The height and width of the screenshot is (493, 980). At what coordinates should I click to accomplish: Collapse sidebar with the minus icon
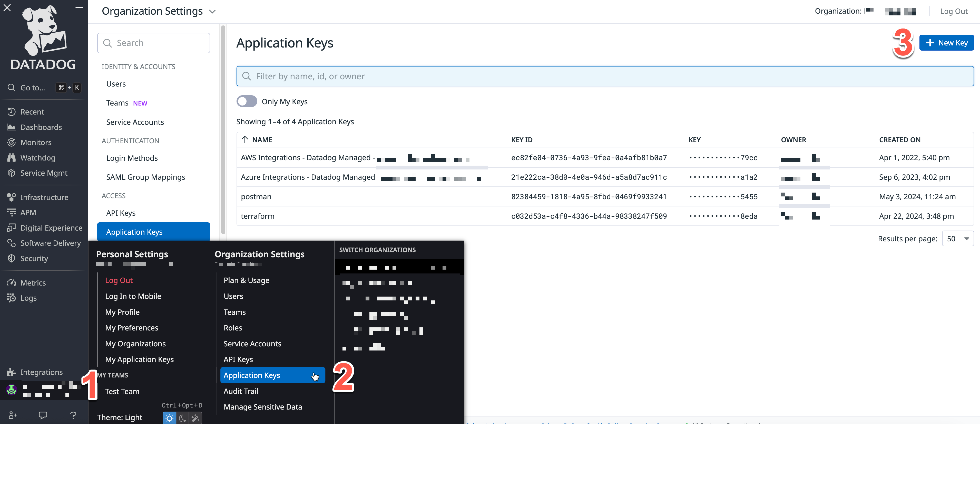[x=79, y=8]
